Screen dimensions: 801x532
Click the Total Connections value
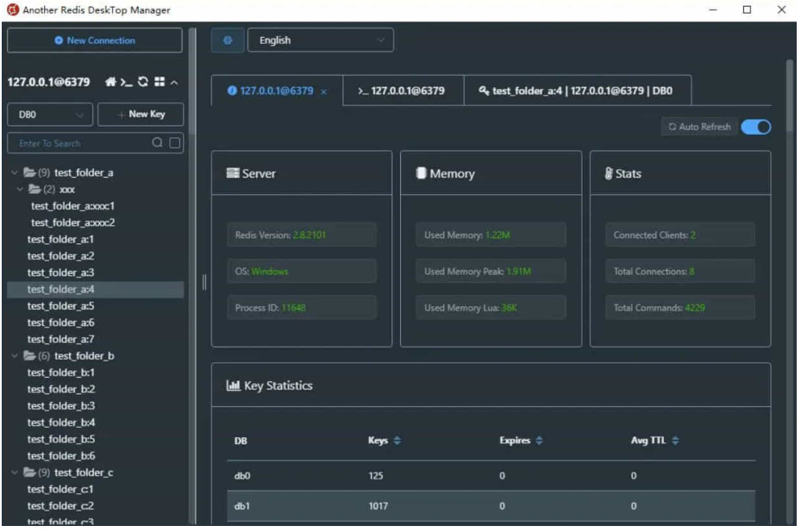(x=691, y=272)
